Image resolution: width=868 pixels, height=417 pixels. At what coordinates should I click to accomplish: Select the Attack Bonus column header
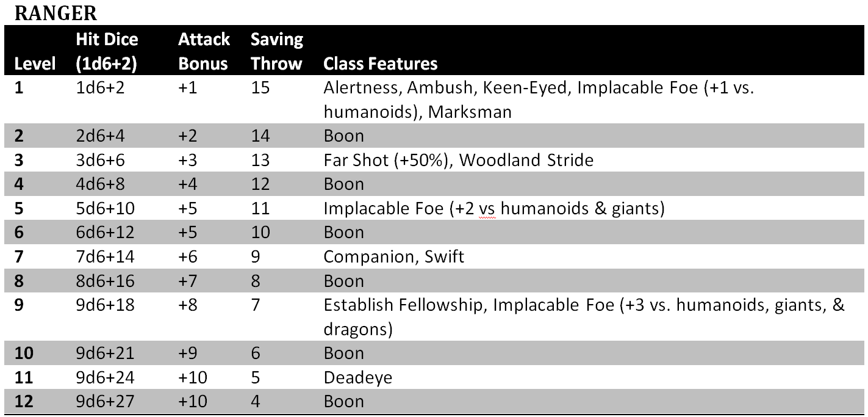pyautogui.click(x=204, y=51)
